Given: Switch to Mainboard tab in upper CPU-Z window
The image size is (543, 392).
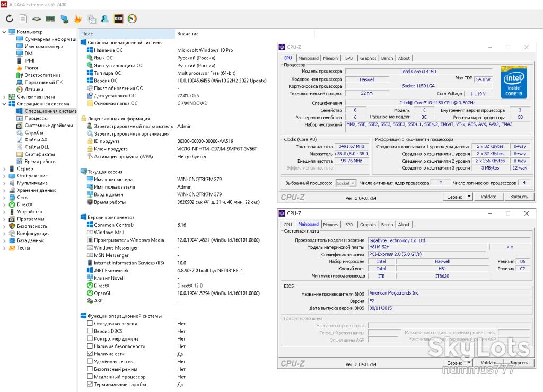Looking at the screenshot, I should [308, 58].
